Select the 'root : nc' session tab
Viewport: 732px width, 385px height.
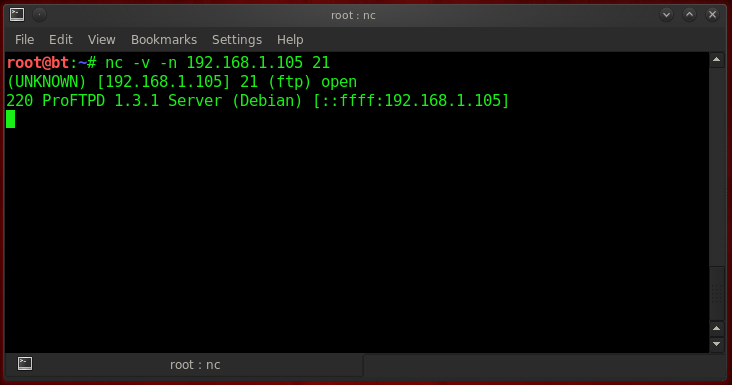coord(184,364)
